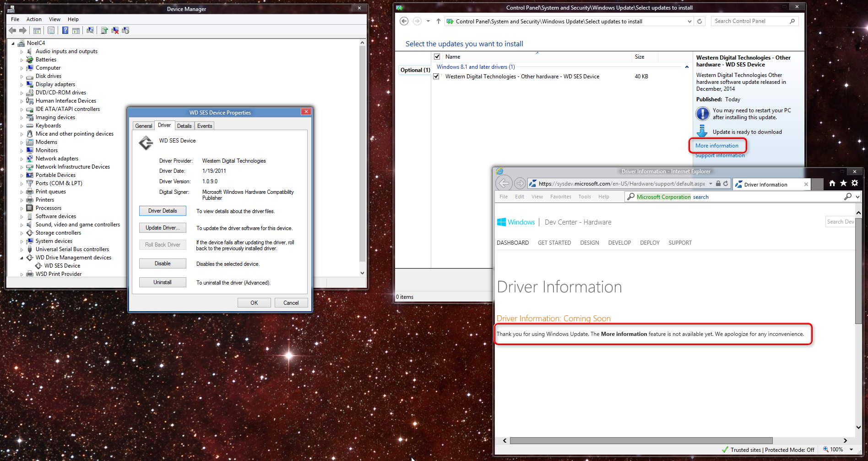Image resolution: width=868 pixels, height=461 pixels.
Task: Click the Search Dev box on Dev Center page
Action: pos(840,222)
